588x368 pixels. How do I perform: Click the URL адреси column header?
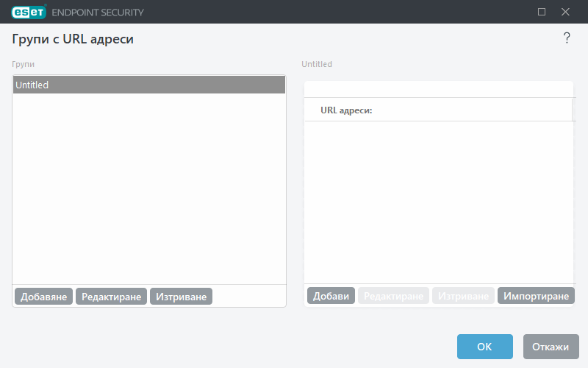(x=438, y=110)
